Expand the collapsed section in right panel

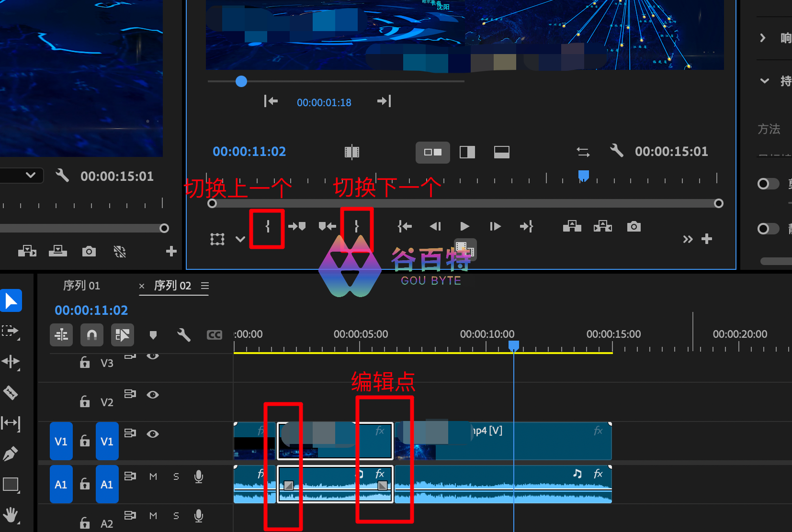763,38
